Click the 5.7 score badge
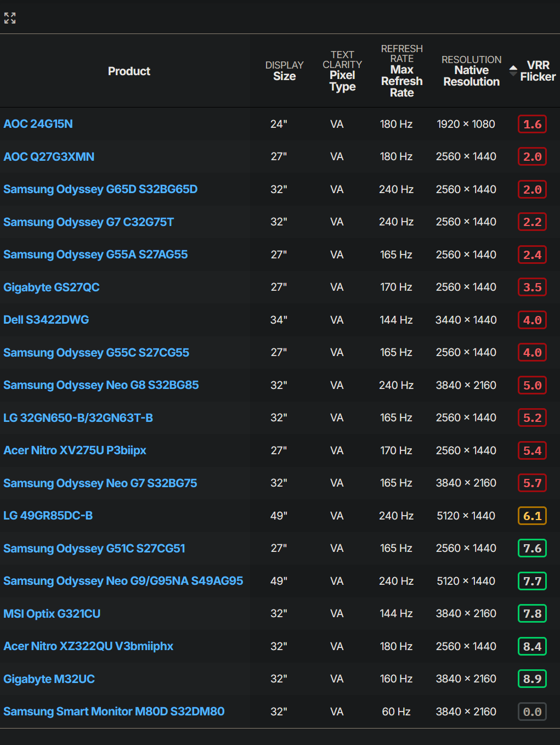This screenshot has height=745, width=560. click(x=532, y=483)
